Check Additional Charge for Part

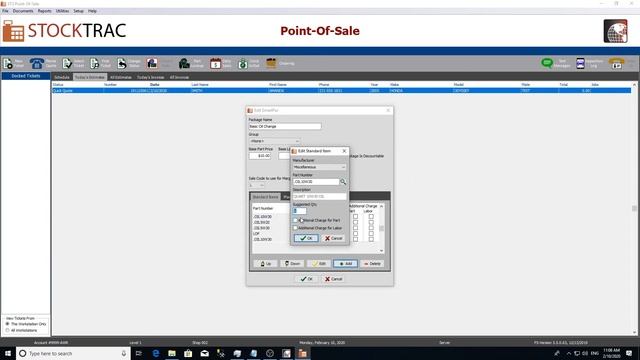click(x=295, y=220)
